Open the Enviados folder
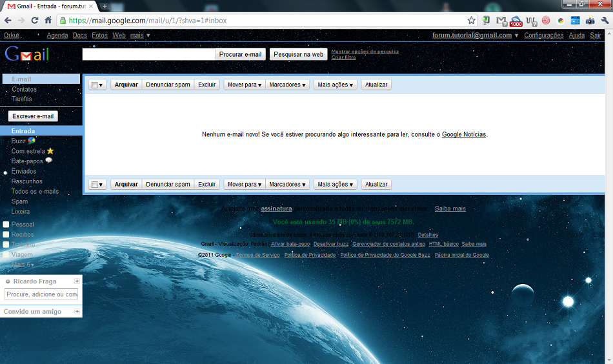Screen dimensions: 613x364 [24, 171]
